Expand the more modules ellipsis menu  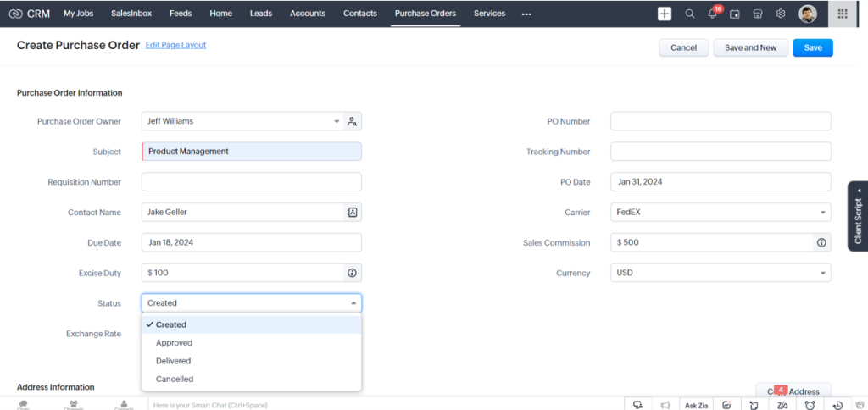[526, 14]
